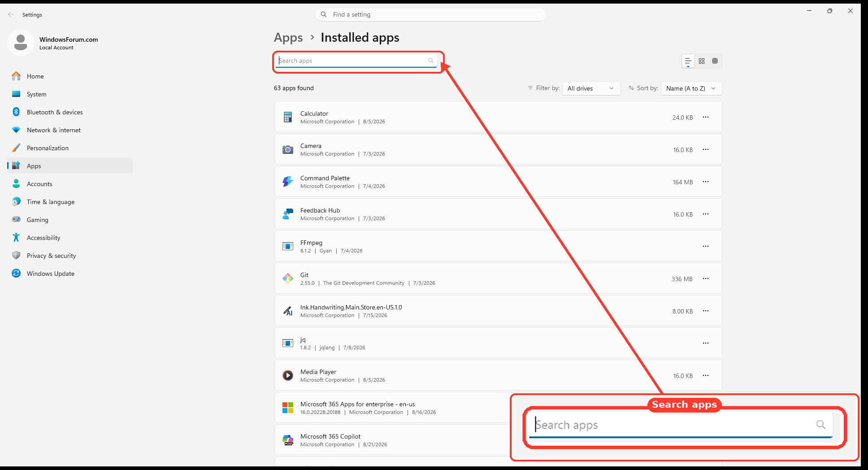Open more options for Camera

[x=706, y=150]
